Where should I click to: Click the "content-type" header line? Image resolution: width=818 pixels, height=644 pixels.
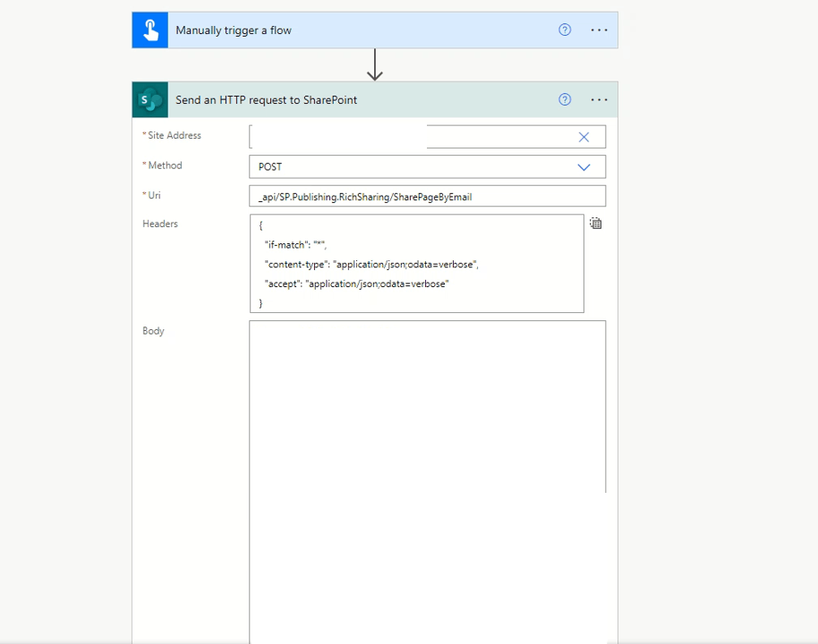[x=371, y=265]
